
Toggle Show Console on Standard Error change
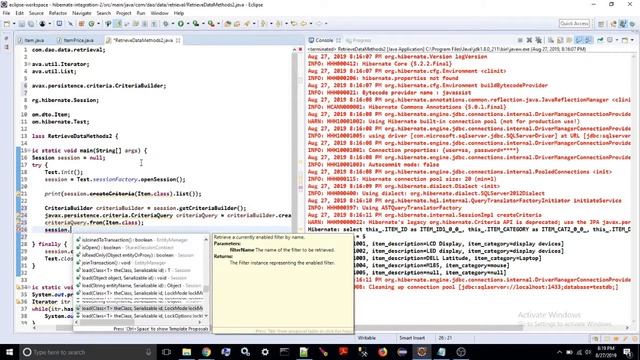(588, 40)
